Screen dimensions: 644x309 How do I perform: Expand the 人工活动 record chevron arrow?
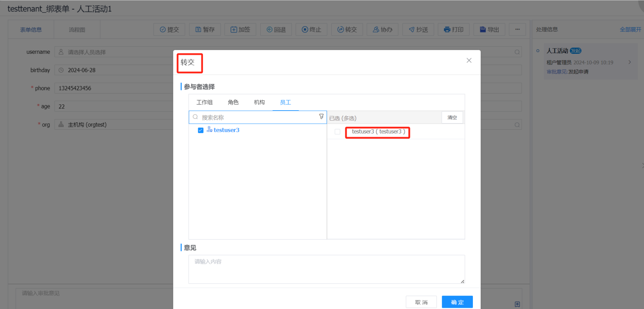(630, 62)
